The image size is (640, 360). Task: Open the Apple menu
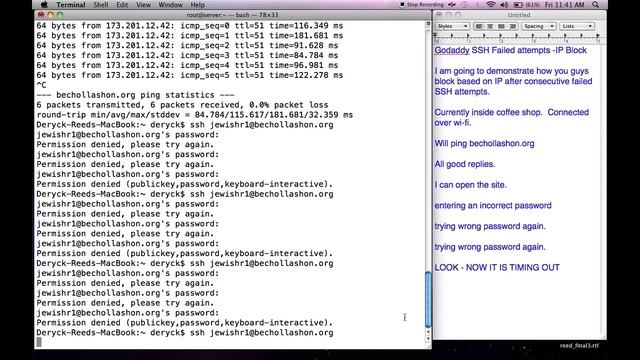pos(44,5)
